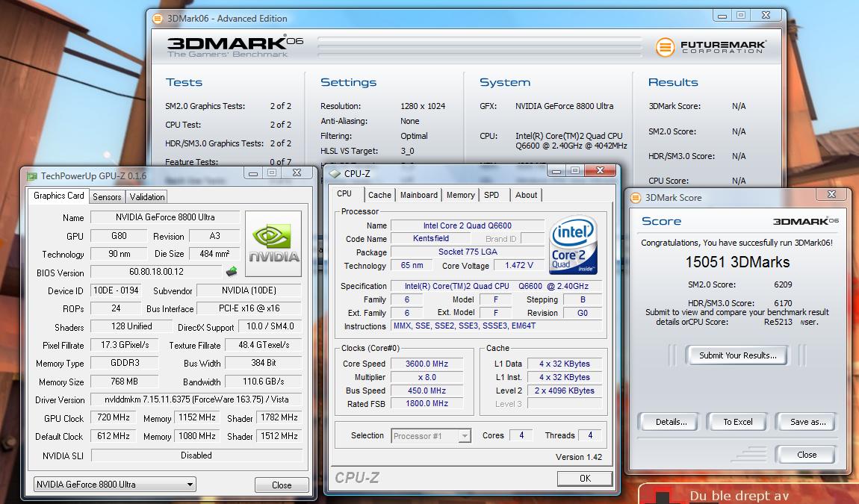Screen dimensions: 859x504
Task: Minimize the GPU-Z window
Action: [x=253, y=174]
